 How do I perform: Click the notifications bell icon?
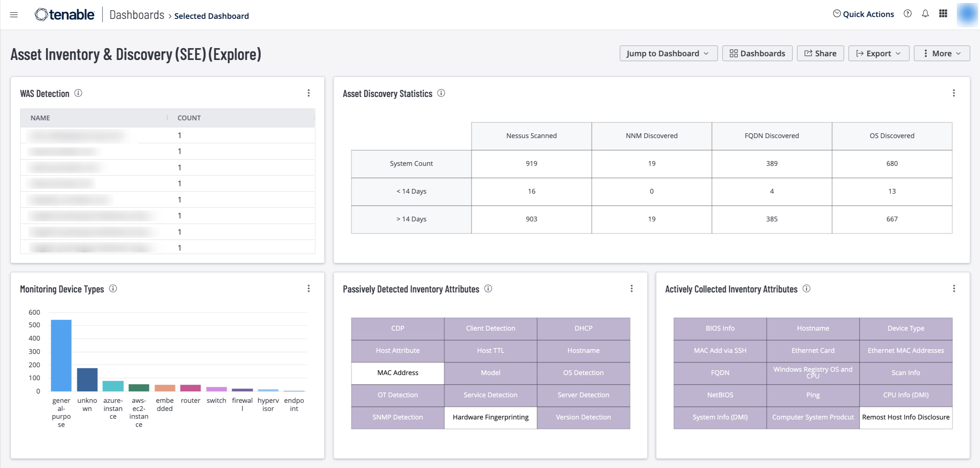(925, 14)
